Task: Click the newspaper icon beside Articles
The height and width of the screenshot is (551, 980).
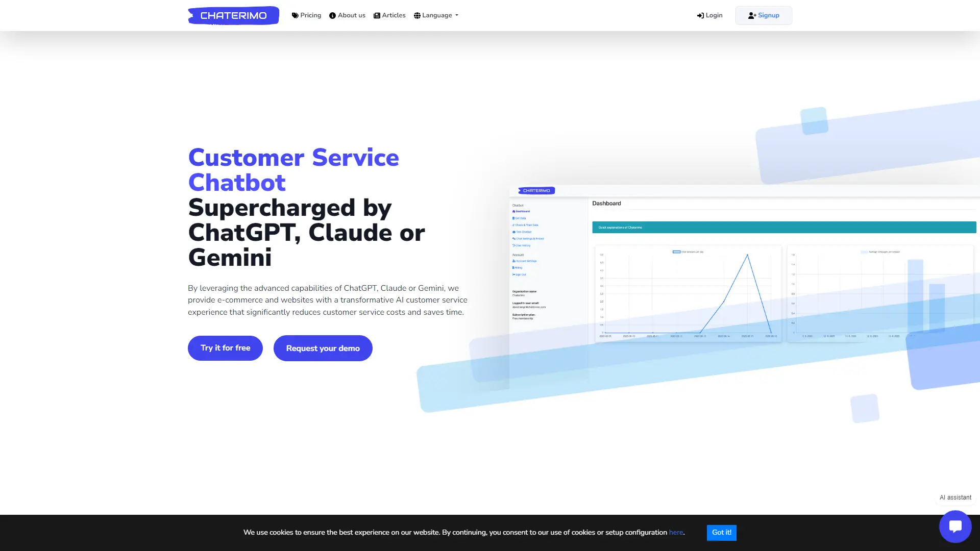Action: [x=376, y=15]
